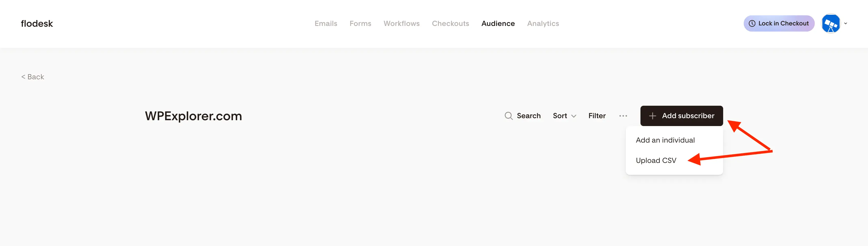
Task: Choose Add an individual option
Action: pos(665,140)
